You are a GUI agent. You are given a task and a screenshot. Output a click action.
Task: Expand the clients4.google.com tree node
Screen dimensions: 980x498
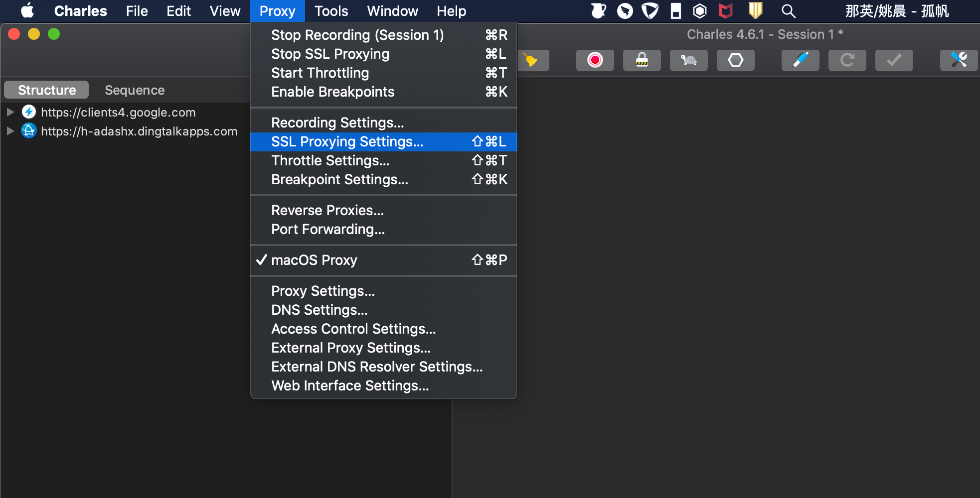pos(10,112)
